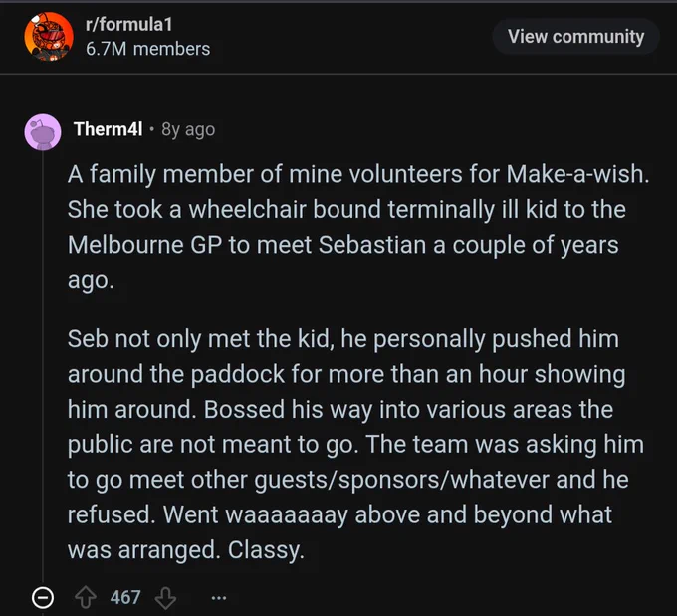This screenshot has height=616, width=677.
Task: Click the word 'Make-a-wish' in the comment
Action: pyautogui.click(x=578, y=174)
